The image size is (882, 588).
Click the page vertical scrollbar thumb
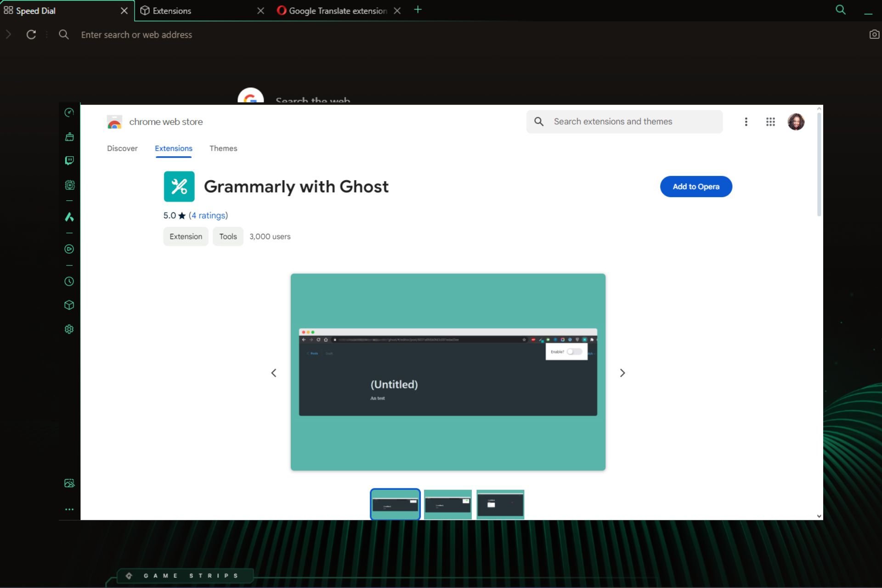pos(819,164)
